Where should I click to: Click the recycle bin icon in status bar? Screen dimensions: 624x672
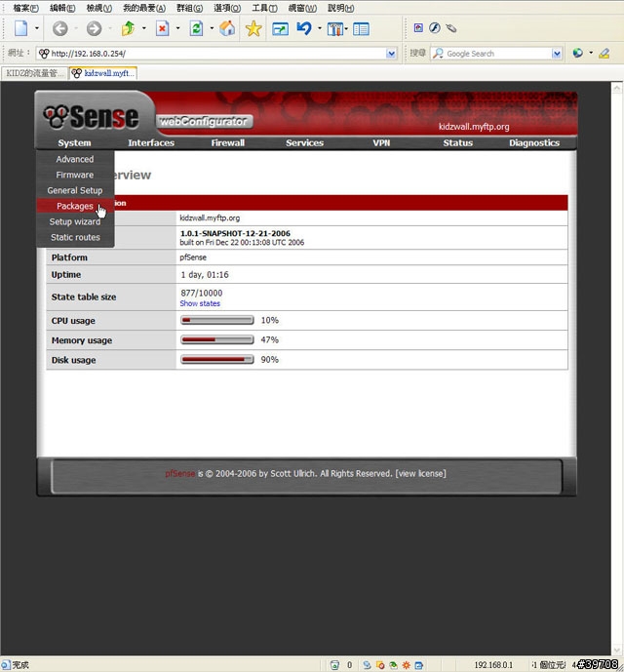(x=334, y=665)
